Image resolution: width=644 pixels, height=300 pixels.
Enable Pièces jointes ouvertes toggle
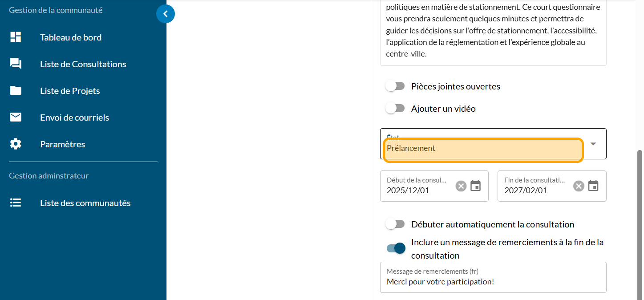click(x=395, y=86)
